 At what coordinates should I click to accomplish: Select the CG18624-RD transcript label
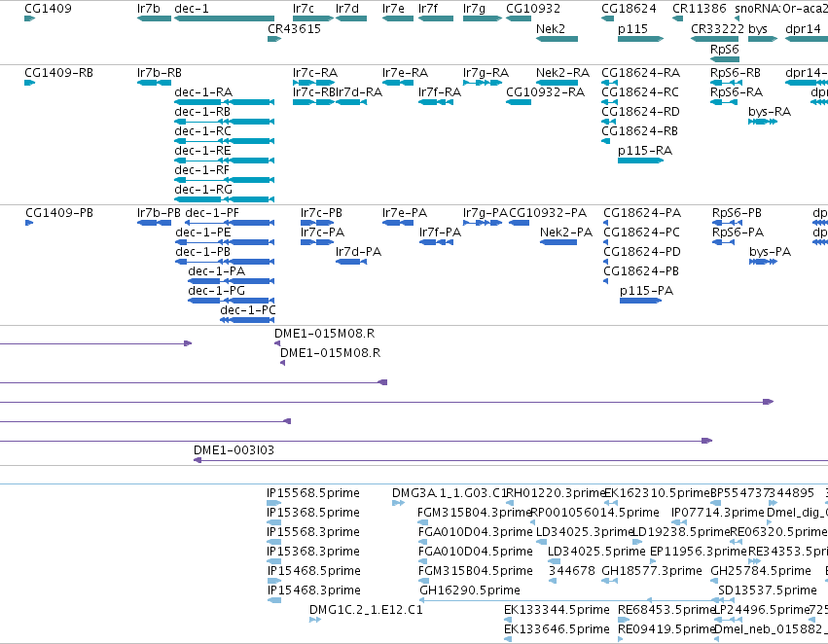point(640,111)
